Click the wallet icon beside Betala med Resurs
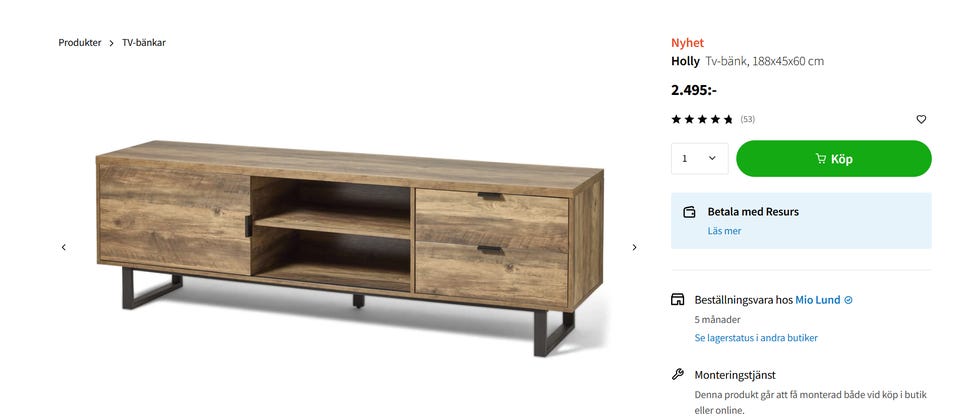The width and height of the screenshot is (960, 420). pos(689,212)
